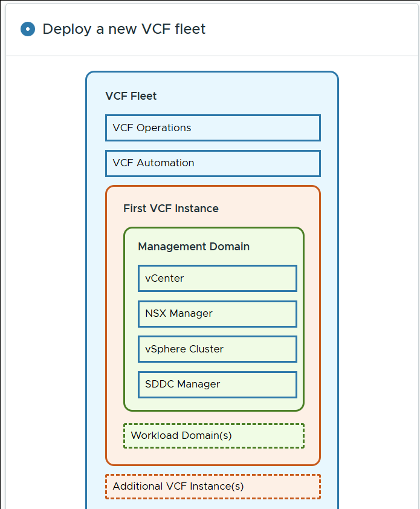Screen dimensions: 420x509
Task: Select the Deploy a new VCF fleet radio button
Action: click(28, 29)
